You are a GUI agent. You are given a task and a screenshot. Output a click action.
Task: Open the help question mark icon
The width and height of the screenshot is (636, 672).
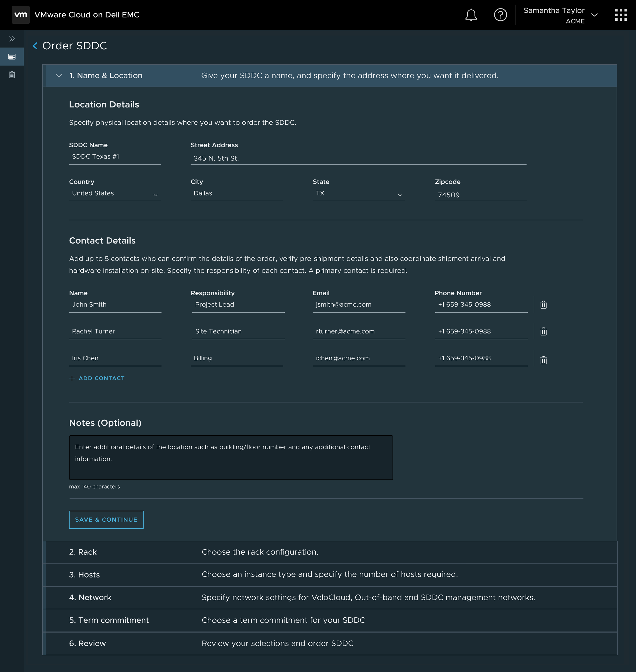coord(500,15)
